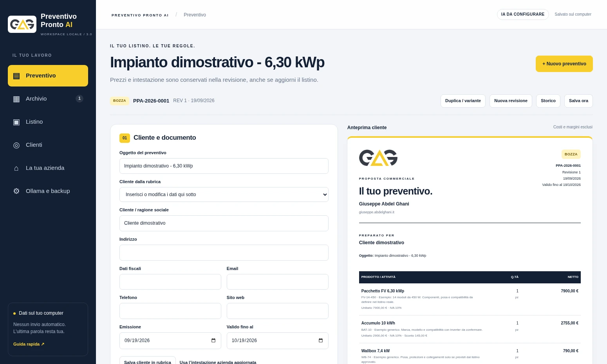Click Usa l'intestazione azienda aggiornata link
Screen dimensions: 607x364
(x=218, y=362)
